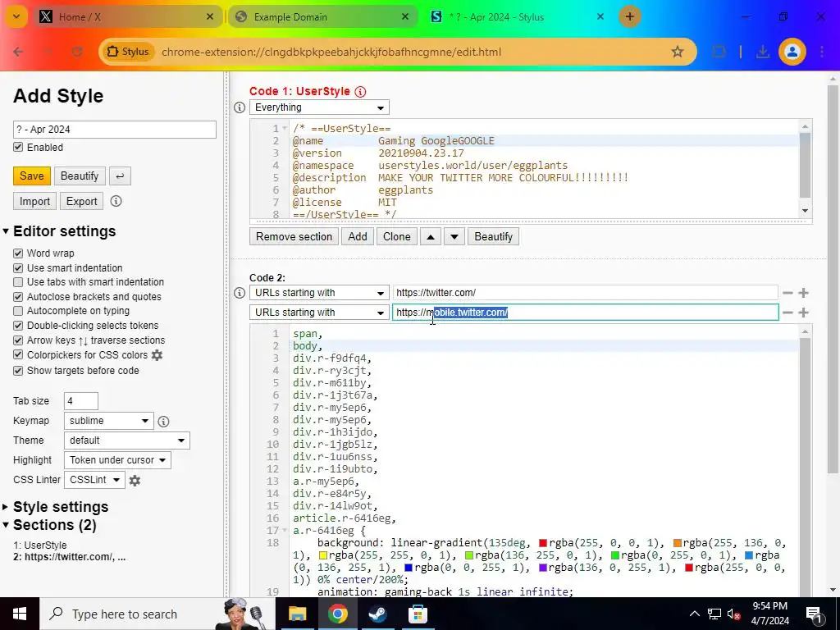Image resolution: width=840 pixels, height=630 pixels.
Task: Reload the page
Action: [77, 52]
